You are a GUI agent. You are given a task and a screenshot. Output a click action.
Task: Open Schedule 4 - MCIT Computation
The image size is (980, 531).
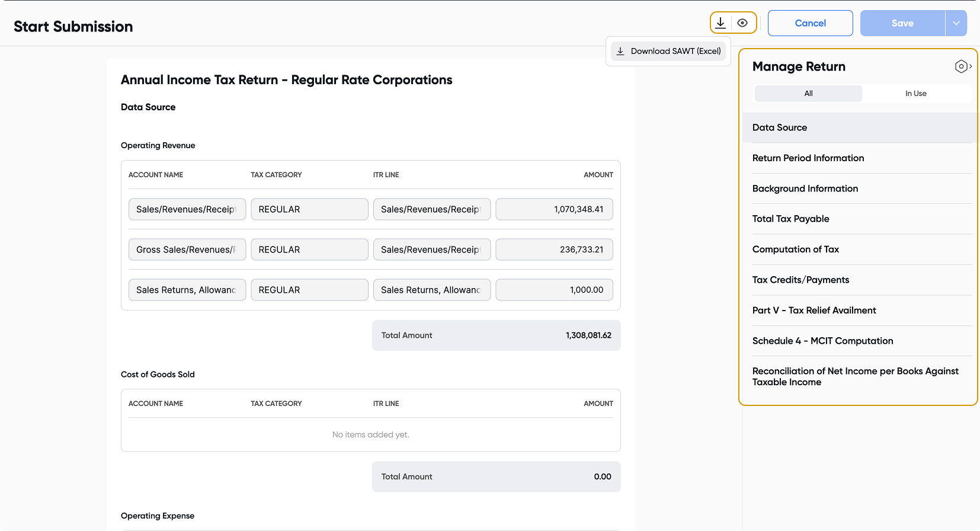(x=822, y=341)
